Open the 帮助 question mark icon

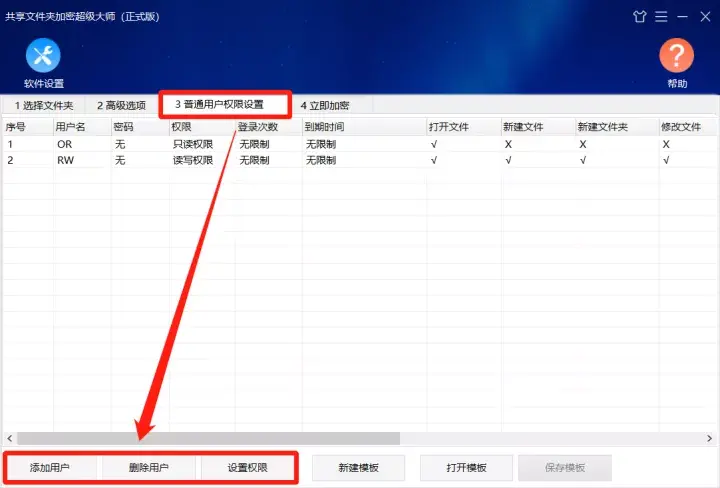coord(676,56)
